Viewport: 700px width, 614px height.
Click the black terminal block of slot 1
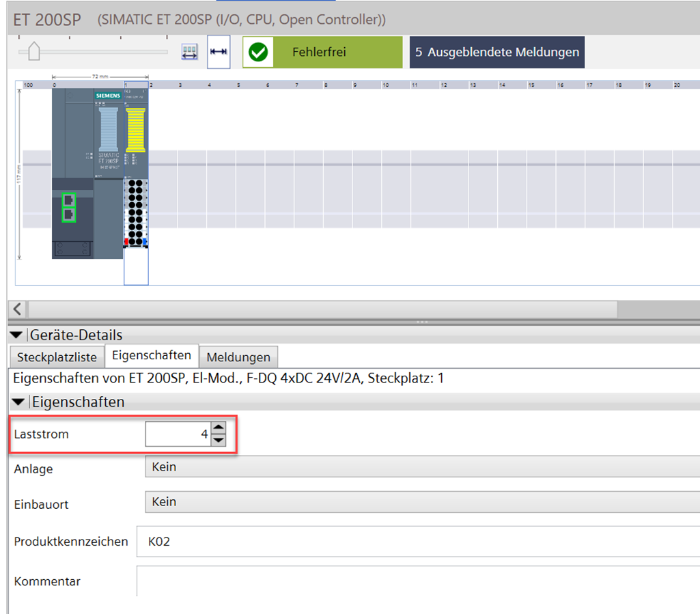[136, 212]
